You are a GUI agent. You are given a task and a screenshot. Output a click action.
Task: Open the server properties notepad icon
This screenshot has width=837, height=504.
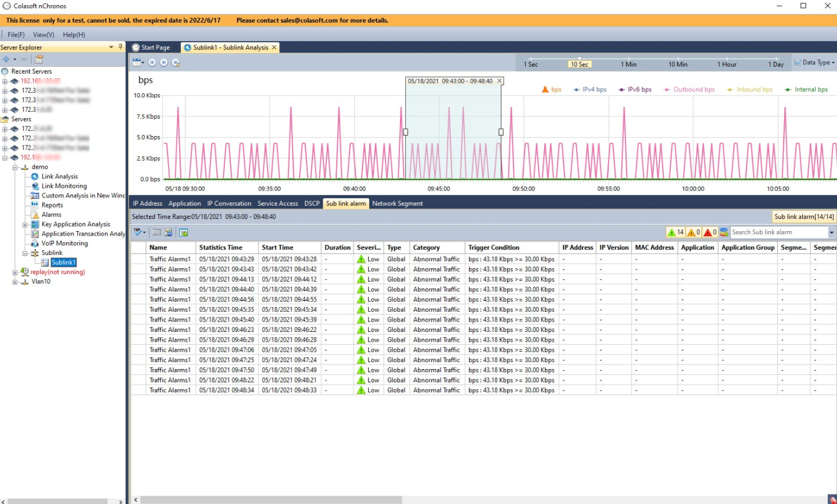(39, 59)
